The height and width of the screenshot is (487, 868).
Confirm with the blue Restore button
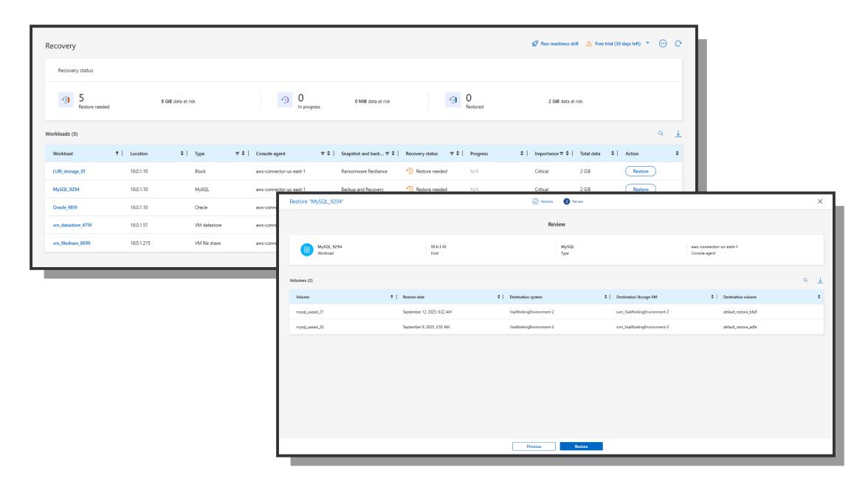(x=581, y=446)
